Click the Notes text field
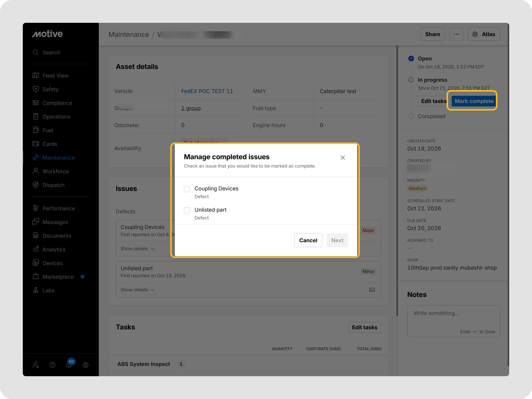Screen dimensions: 532x399 click(x=453, y=321)
